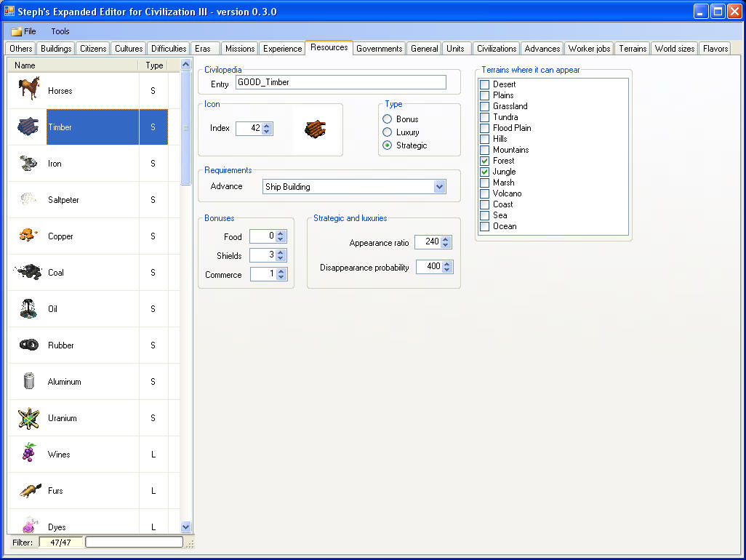Image resolution: width=746 pixels, height=560 pixels.
Task: Increase the Shields bonus value
Action: (281, 252)
